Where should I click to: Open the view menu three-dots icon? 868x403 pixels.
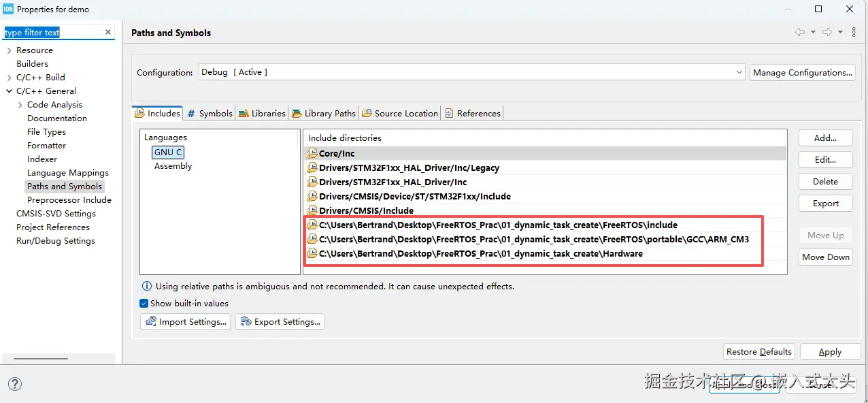pos(854,32)
